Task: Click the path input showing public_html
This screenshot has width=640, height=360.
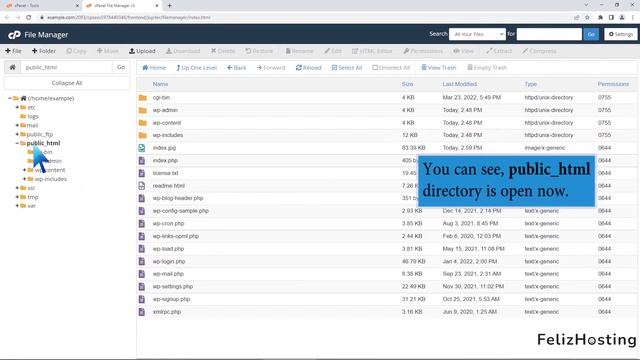Action: [67, 67]
